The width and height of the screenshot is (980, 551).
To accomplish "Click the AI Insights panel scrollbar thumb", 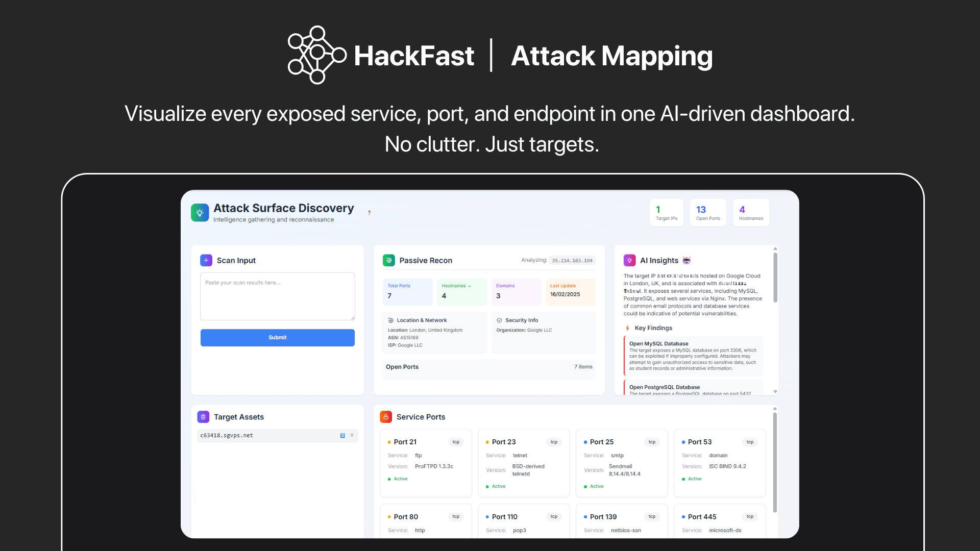I will (x=775, y=278).
